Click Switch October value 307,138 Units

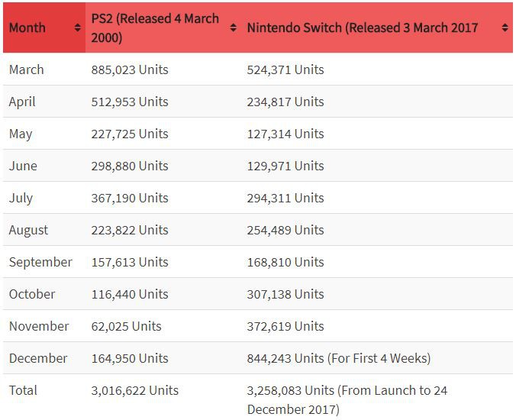coord(285,294)
